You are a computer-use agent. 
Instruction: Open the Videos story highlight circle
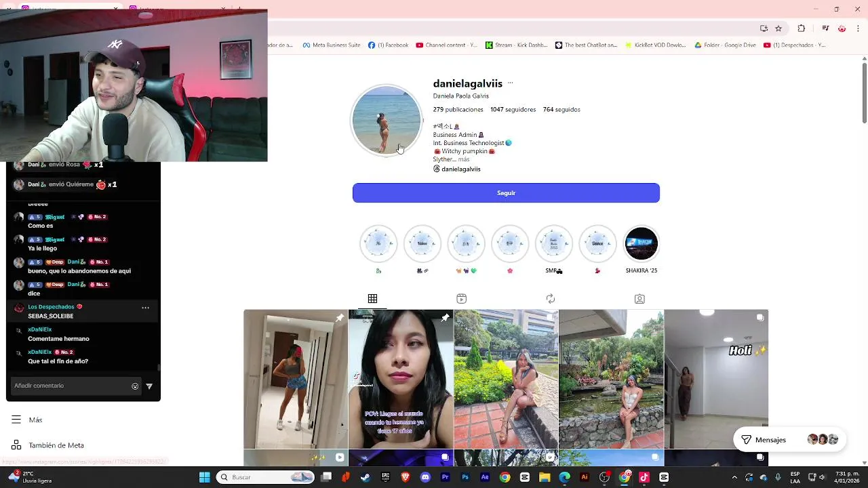pos(422,244)
